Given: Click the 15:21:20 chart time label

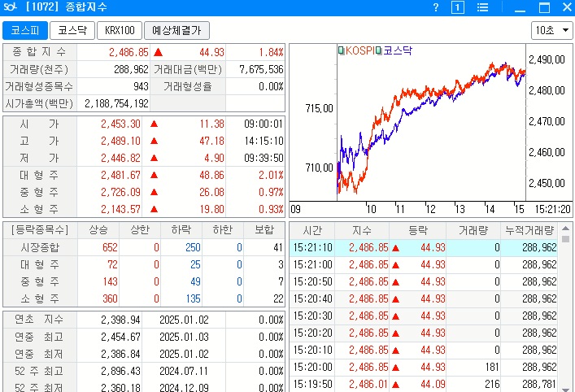Looking at the screenshot, I should (x=552, y=209).
